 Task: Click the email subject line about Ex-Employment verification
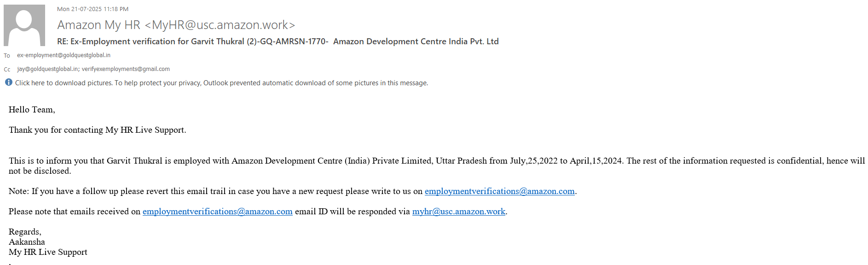[278, 41]
